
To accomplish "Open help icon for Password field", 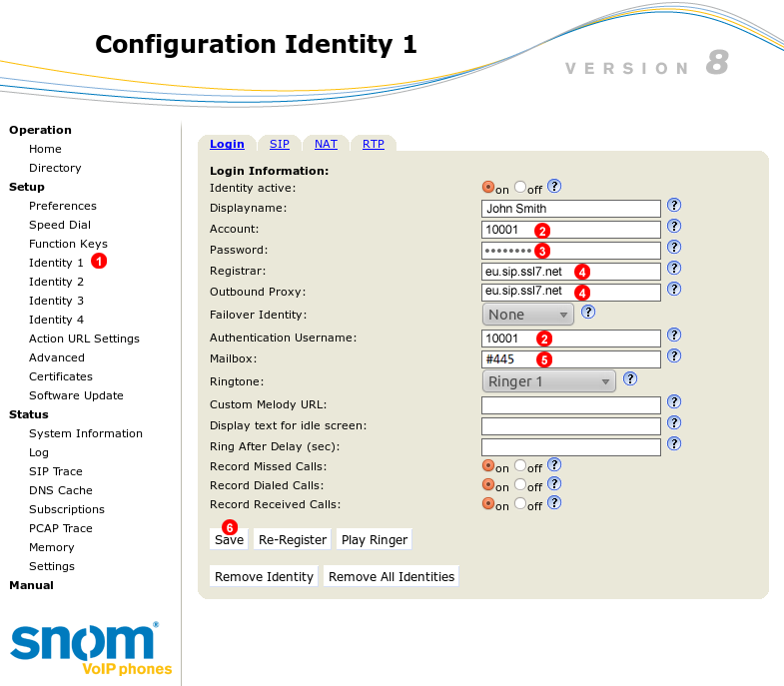I will [674, 247].
